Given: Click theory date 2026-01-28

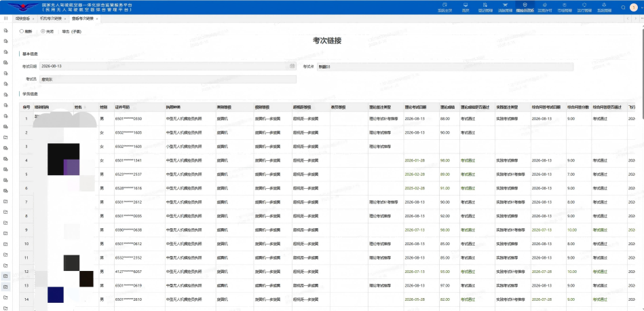Looking at the screenshot, I should tap(413, 160).
